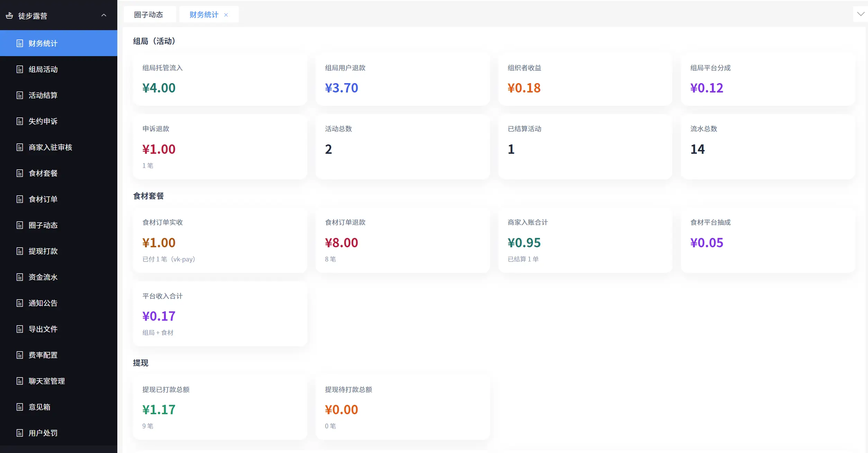Screen dimensions: 868x453
Task: Click the 提现待打款总额 ¥0.00 amount
Action: (342, 410)
